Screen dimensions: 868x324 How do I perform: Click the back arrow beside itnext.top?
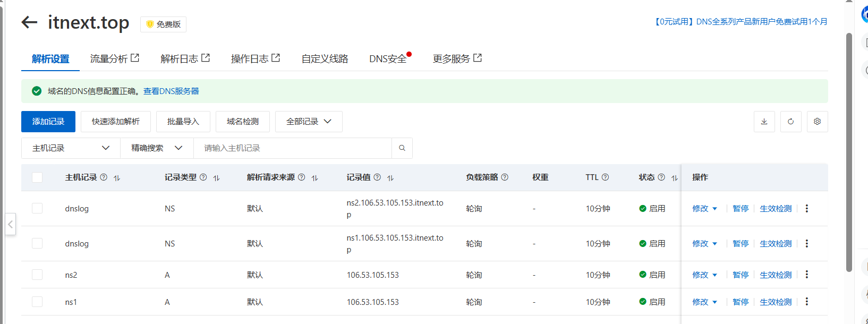[x=29, y=22]
